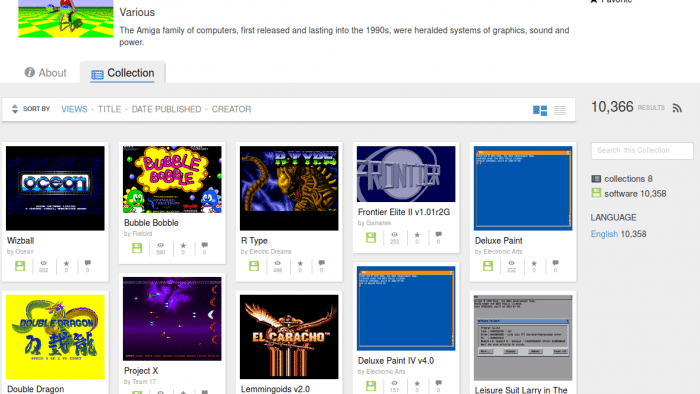Filter by English language
Screen dimensions: 700x394
(604, 234)
